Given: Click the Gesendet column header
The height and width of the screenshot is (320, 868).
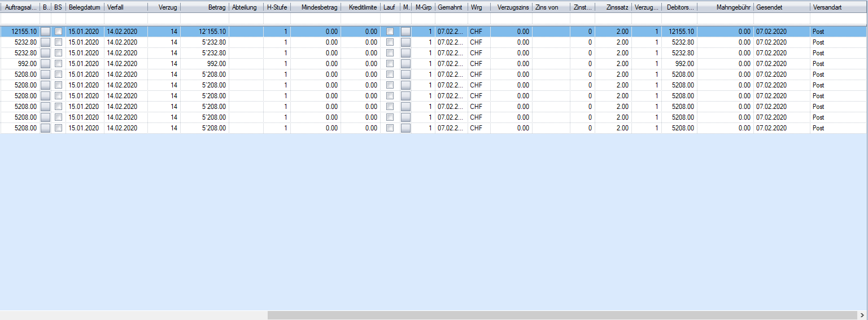Looking at the screenshot, I should [x=782, y=7].
